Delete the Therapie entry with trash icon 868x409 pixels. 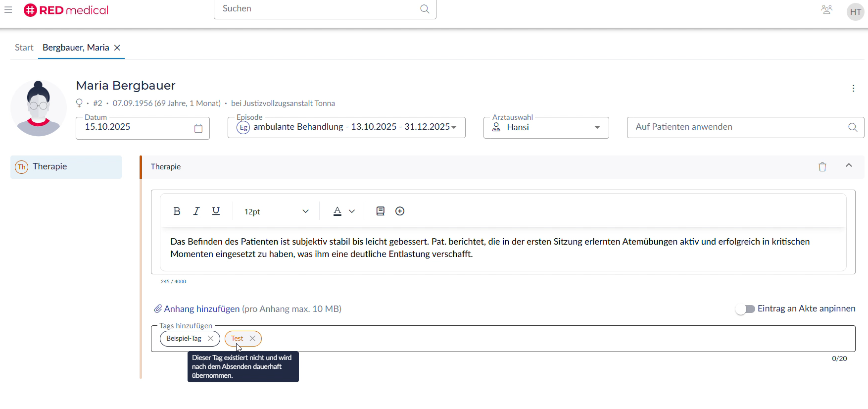[x=822, y=167]
